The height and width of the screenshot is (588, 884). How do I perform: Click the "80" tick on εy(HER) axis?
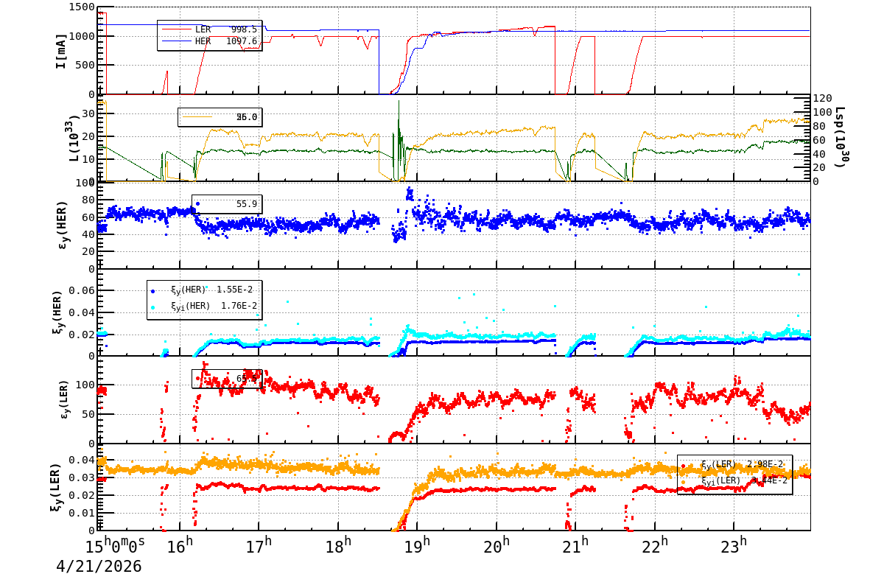point(88,200)
